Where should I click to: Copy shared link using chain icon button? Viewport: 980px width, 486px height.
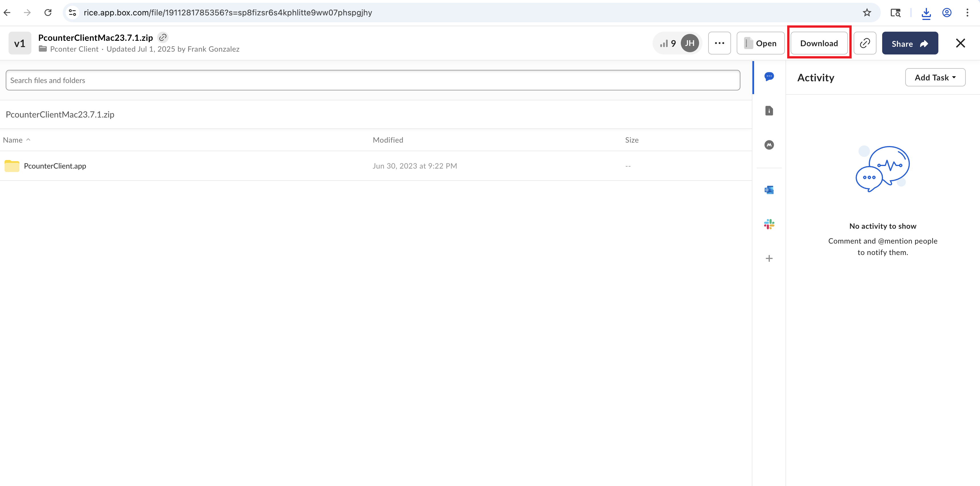pos(865,43)
